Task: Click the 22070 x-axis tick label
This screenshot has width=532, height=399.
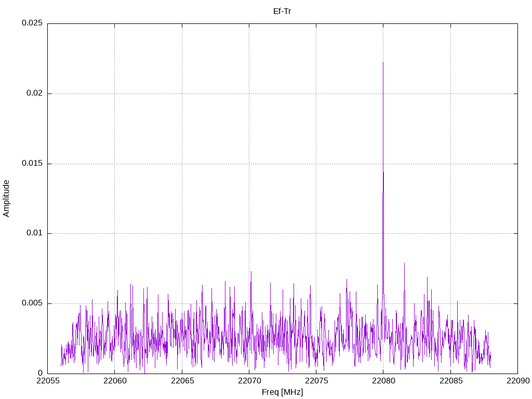Action: click(x=249, y=381)
